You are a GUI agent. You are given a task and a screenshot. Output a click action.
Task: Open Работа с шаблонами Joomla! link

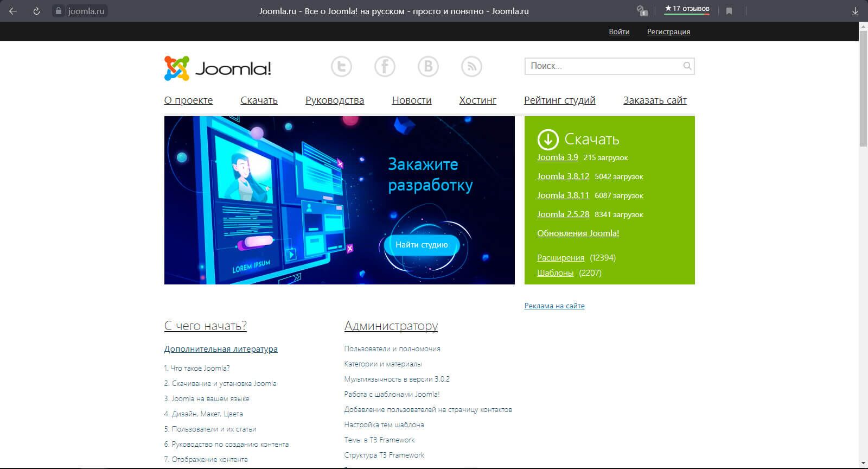coord(392,394)
